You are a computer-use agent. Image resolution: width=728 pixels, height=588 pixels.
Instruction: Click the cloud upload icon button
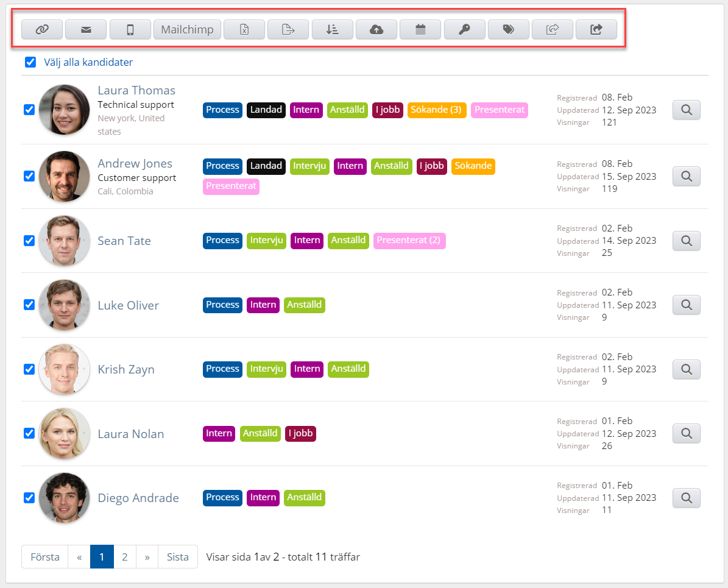(x=376, y=29)
